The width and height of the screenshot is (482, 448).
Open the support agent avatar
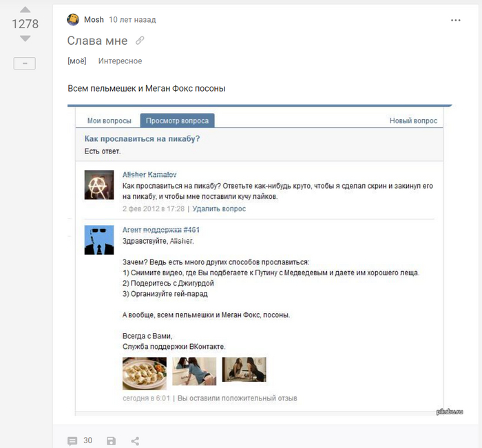tap(99, 240)
